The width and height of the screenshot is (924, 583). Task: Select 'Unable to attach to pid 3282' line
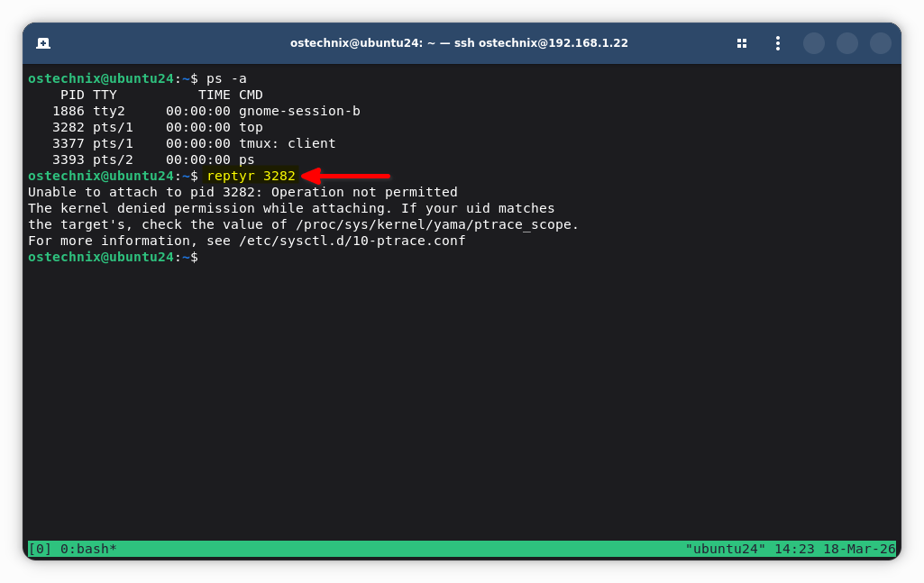tap(242, 192)
